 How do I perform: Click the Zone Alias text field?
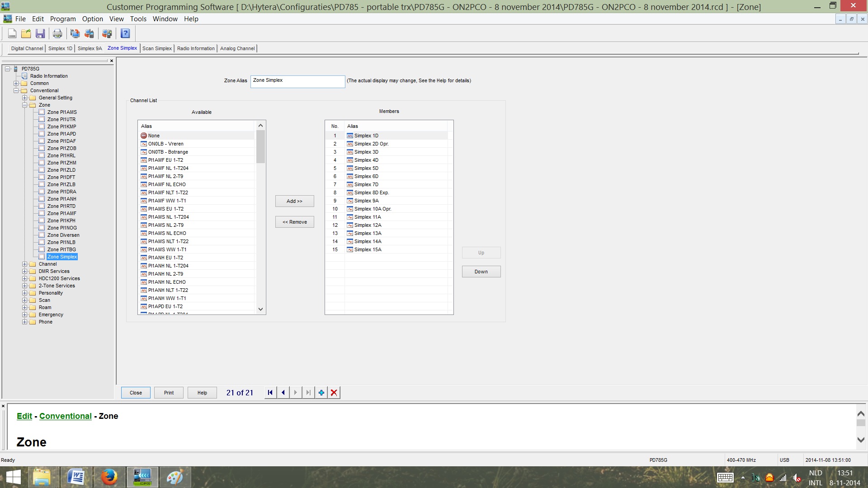click(x=297, y=81)
